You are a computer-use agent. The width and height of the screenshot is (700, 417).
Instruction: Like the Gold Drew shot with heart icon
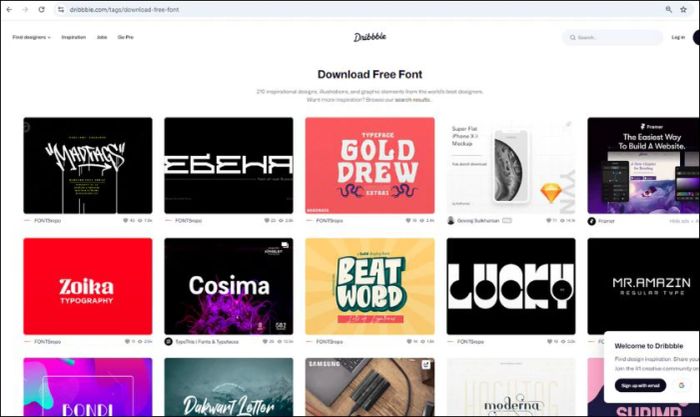408,221
